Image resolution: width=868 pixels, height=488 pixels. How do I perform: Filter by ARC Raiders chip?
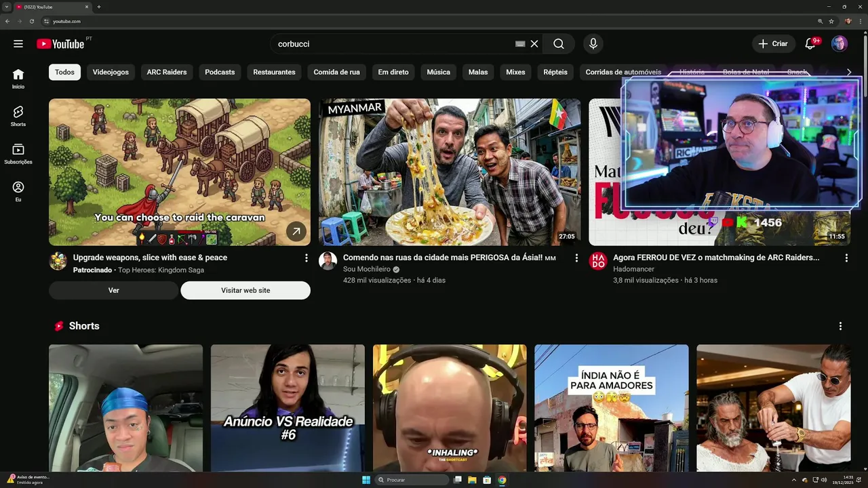pos(167,72)
